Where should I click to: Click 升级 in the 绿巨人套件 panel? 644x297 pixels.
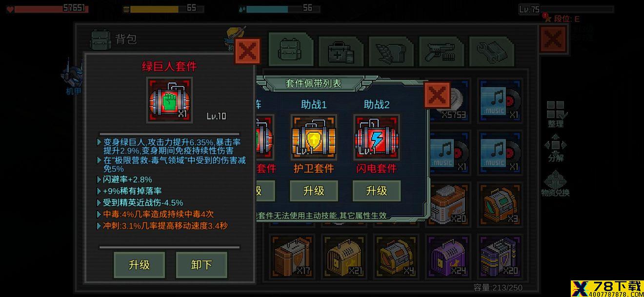[139, 265]
